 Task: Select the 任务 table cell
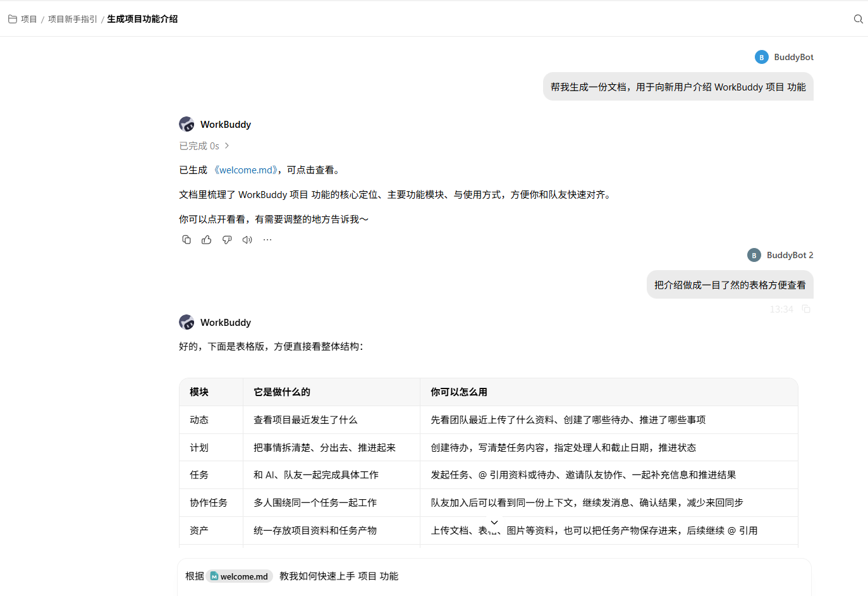[211, 475]
